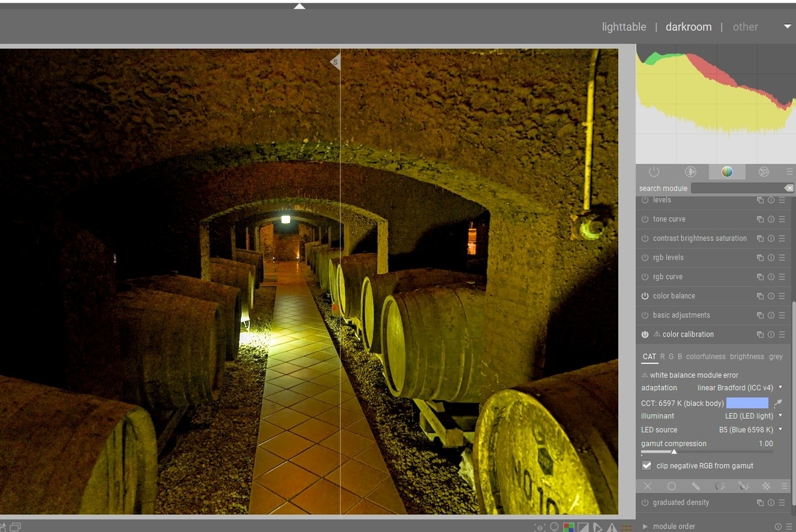The image size is (796, 532).
Task: Enable contrast brightness saturation module
Action: (x=645, y=238)
